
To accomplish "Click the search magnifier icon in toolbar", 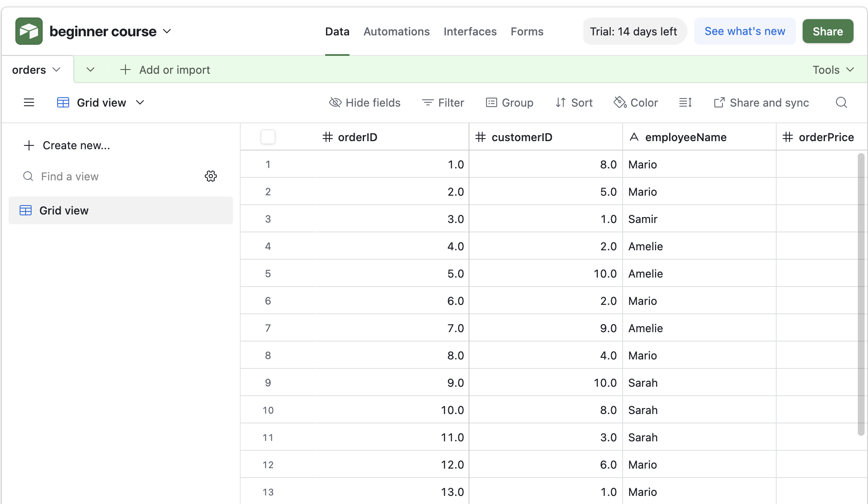I will [842, 103].
